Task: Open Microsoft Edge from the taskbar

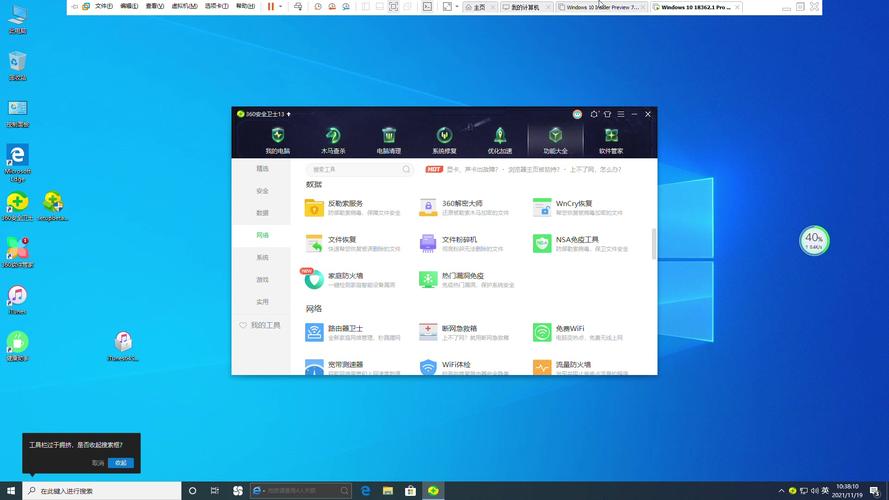Action: click(x=366, y=490)
